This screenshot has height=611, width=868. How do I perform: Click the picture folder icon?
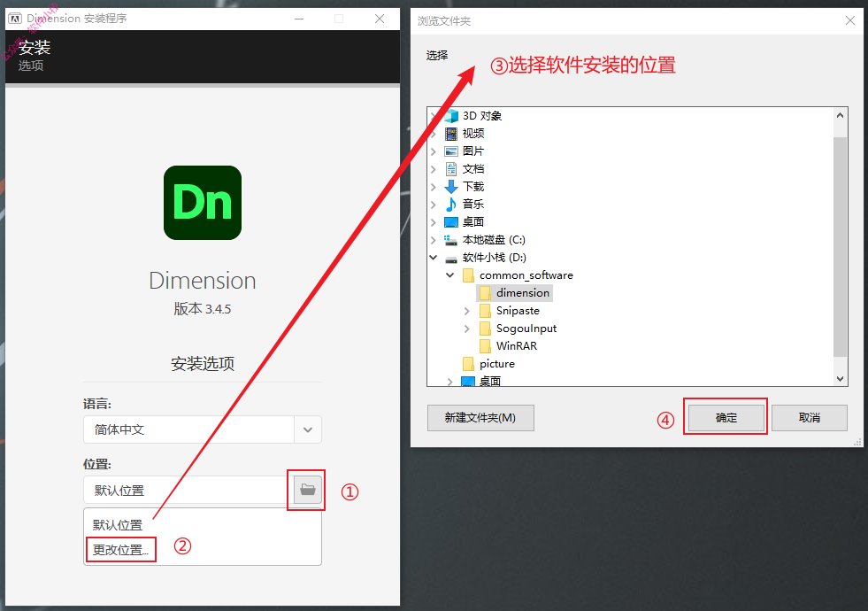tap(468, 364)
